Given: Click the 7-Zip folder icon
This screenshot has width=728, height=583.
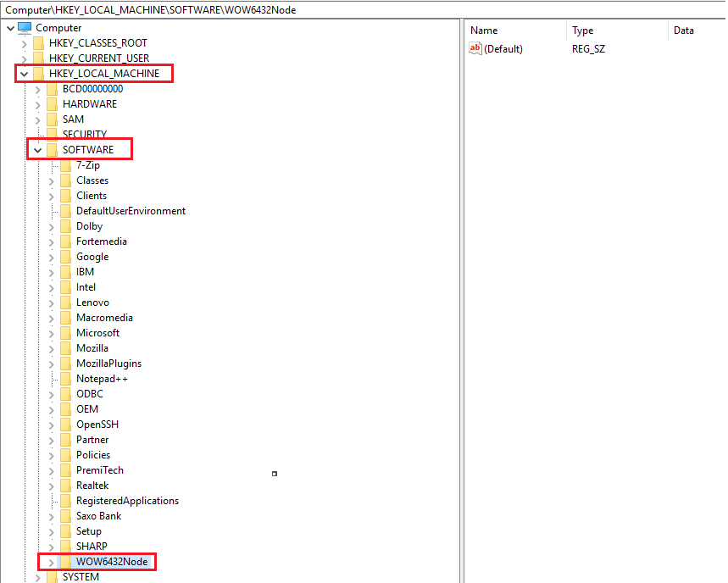Looking at the screenshot, I should tap(66, 165).
